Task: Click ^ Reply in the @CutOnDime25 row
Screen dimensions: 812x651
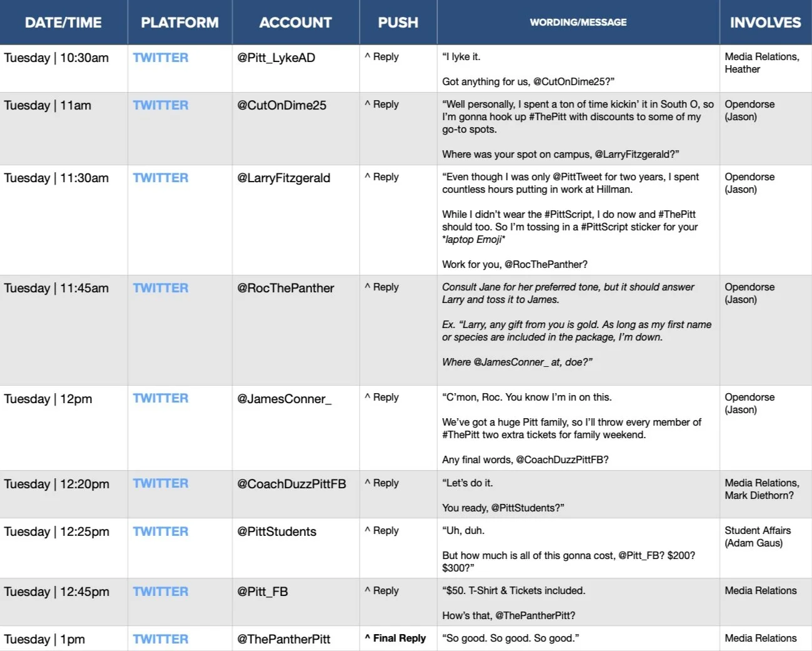Action: point(382,105)
